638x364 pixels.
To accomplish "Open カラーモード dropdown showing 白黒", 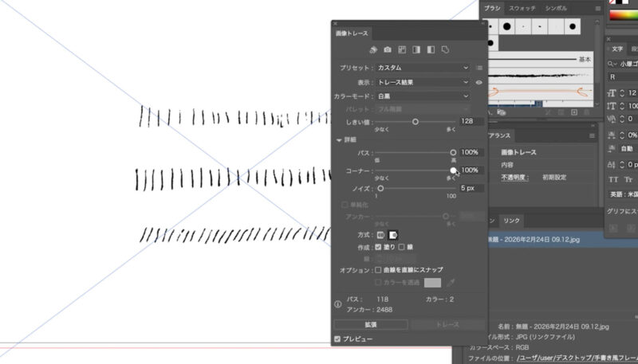I will pos(423,96).
